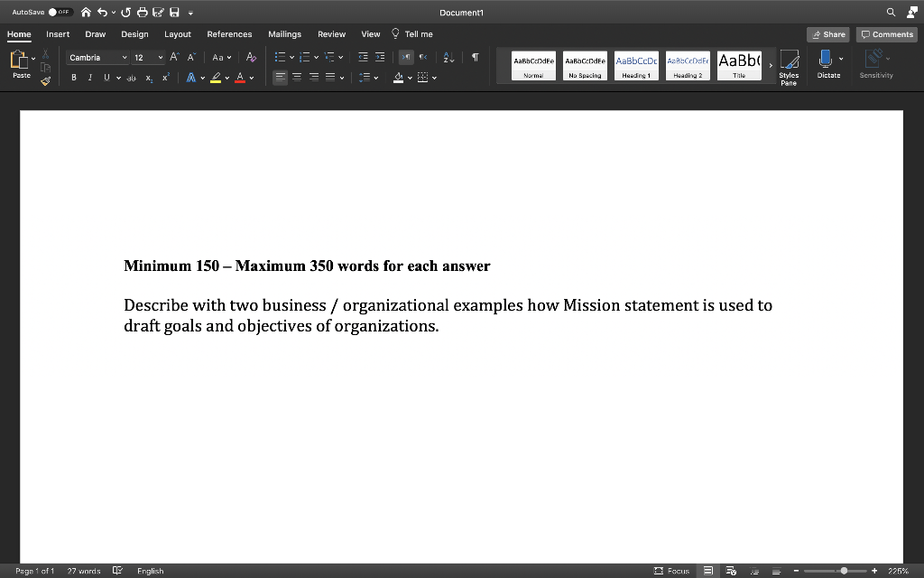
Task: Apply subscript formatting
Action: click(149, 78)
